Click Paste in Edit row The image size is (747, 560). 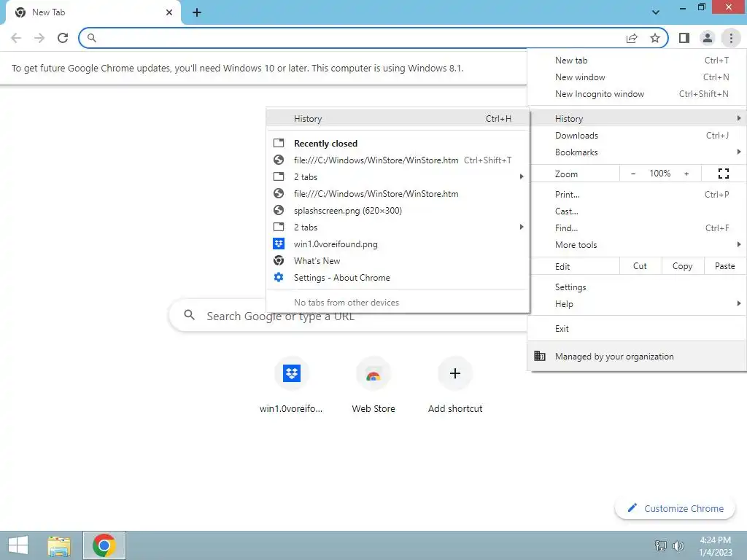(724, 266)
